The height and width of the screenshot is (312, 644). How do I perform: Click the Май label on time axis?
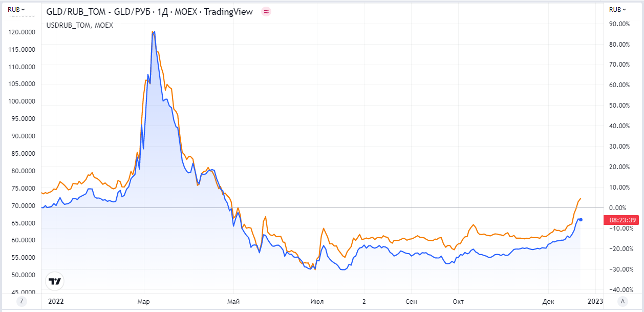click(x=233, y=301)
